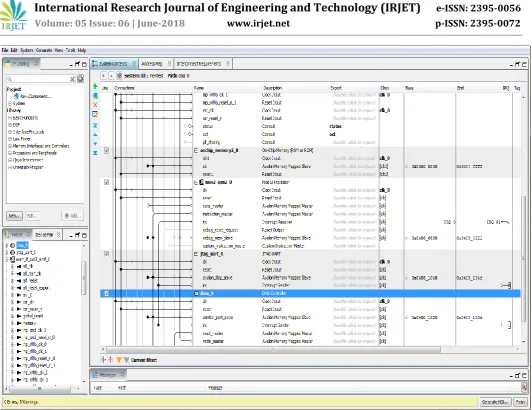Image resolution: width=532 pixels, height=410 pixels.
Task: Click the New Component item icon under Project
Action: [16, 96]
